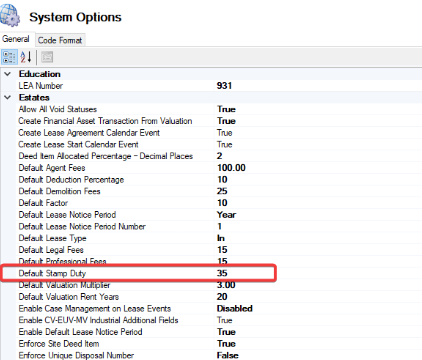Screen dimensions: 422x360
Task: Select the Categorized view icon
Action: click(x=9, y=57)
